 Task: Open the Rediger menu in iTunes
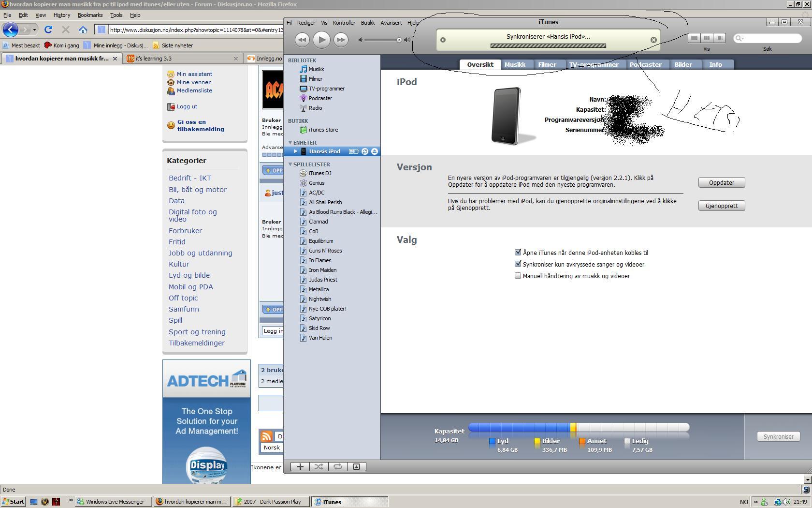coord(306,23)
